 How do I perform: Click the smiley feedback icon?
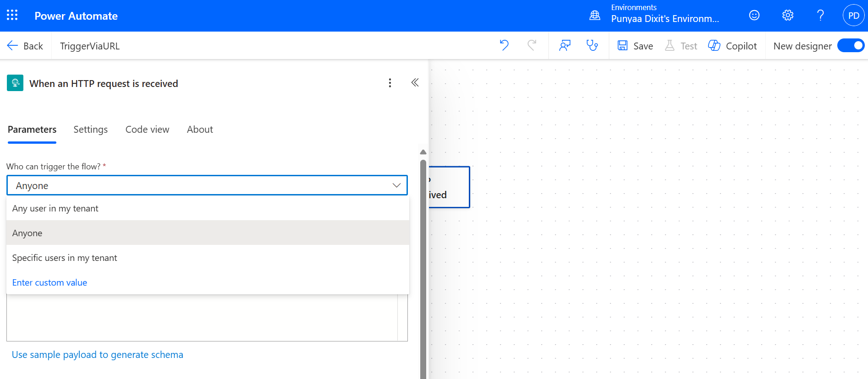(x=754, y=16)
